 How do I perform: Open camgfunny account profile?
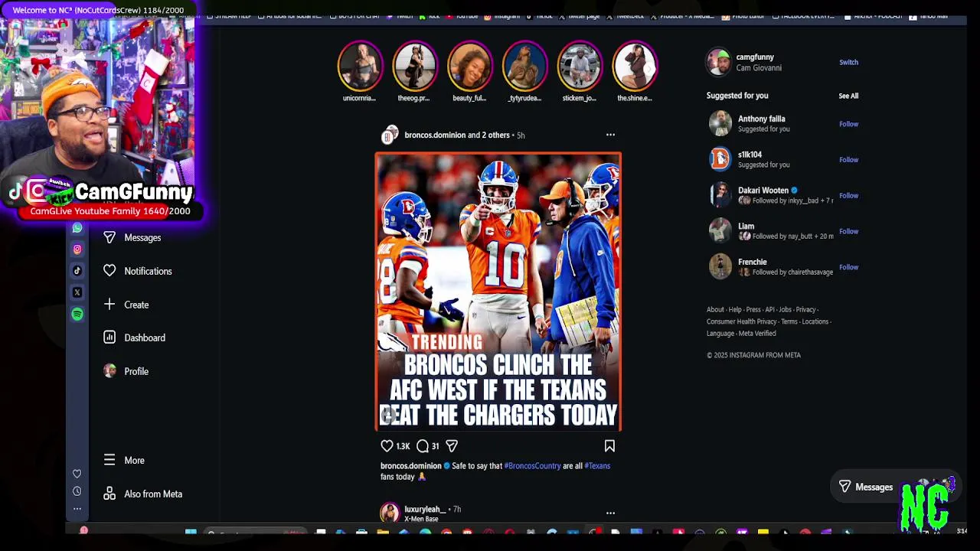click(756, 57)
